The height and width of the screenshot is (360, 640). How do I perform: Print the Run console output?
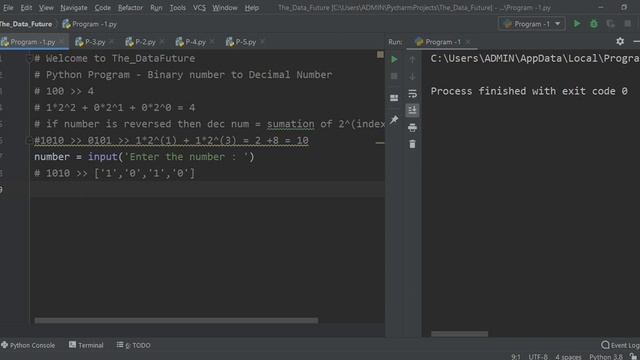coord(412,127)
